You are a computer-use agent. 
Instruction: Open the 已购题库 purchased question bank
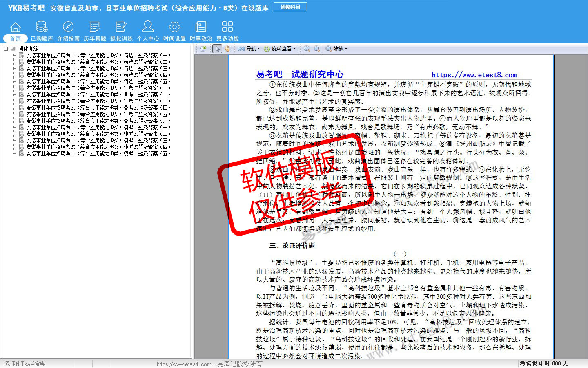click(42, 31)
